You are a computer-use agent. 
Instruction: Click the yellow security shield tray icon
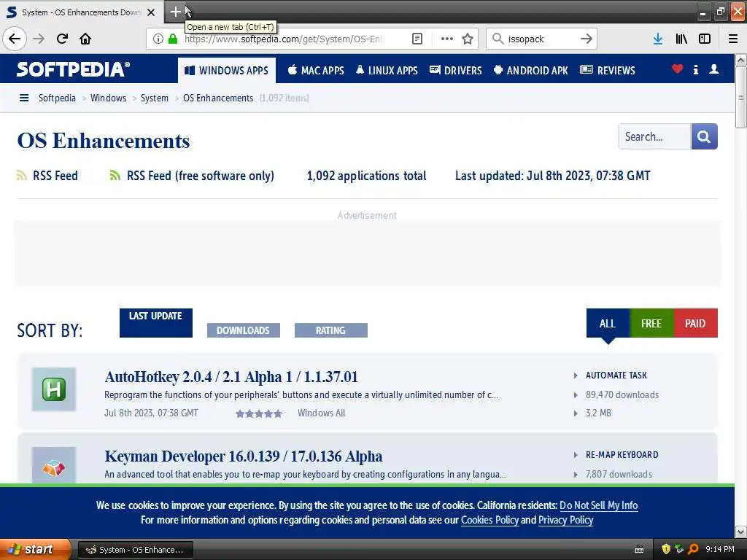[665, 549]
